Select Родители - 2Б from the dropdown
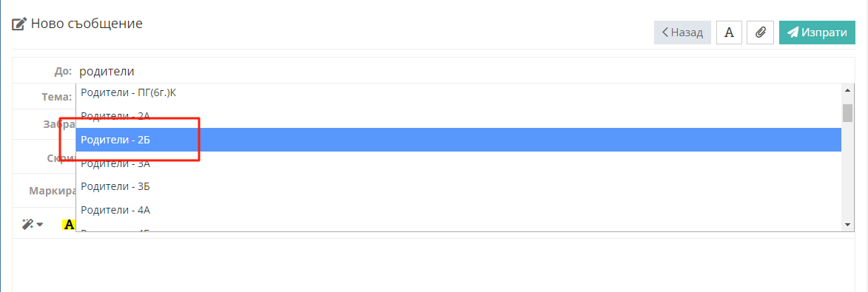The width and height of the screenshot is (868, 292). tap(458, 140)
